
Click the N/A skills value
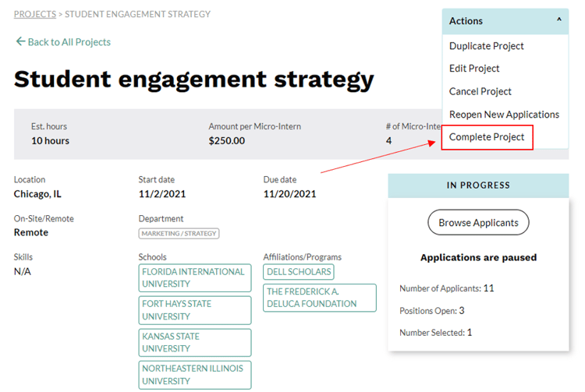click(23, 272)
